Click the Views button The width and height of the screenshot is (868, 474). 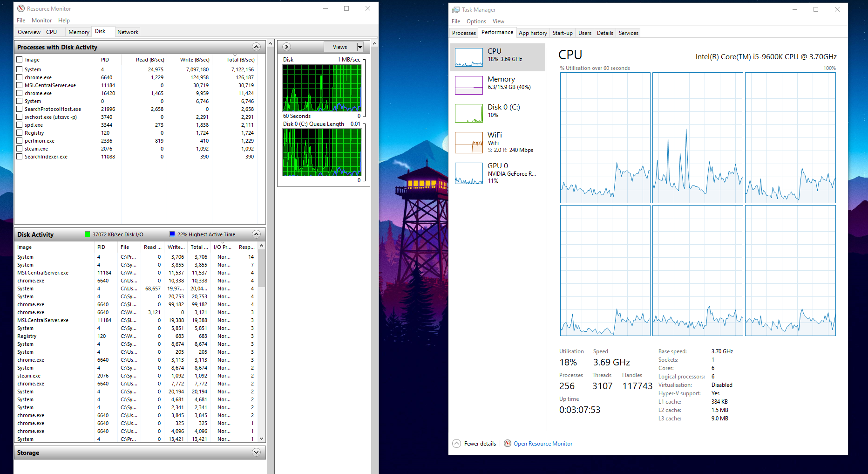click(x=340, y=47)
